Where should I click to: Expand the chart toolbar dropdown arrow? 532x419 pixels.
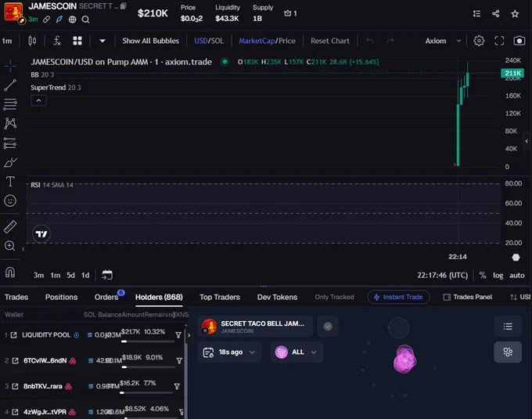102,41
